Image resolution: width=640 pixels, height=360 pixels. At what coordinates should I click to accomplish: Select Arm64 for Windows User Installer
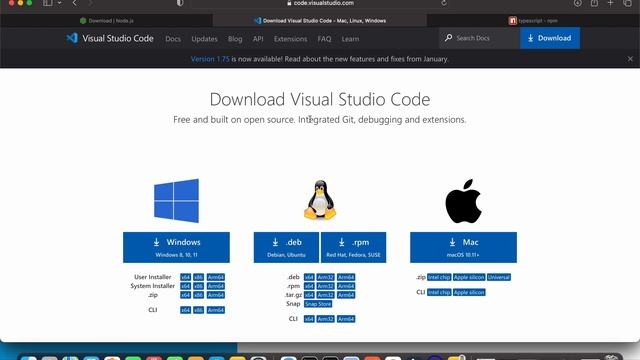216,277
